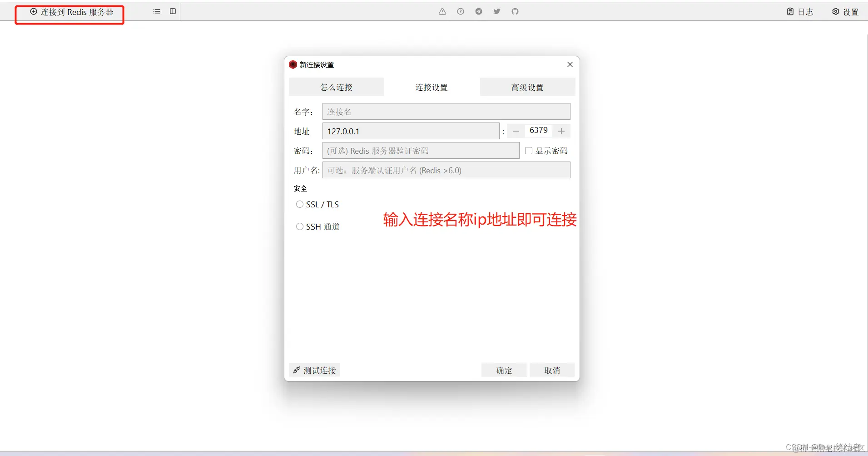
Task: Increase the port with the plus stepper
Action: [561, 131]
